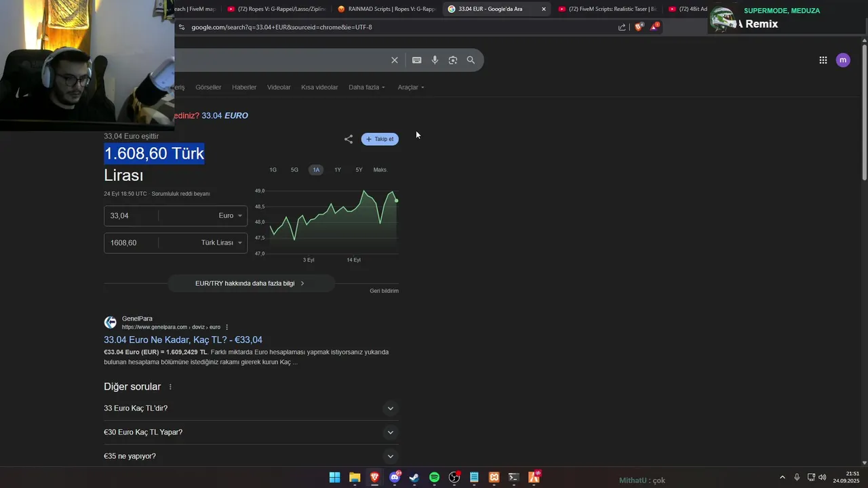Open Discord from the taskbar
The height and width of the screenshot is (488, 868).
click(395, 478)
